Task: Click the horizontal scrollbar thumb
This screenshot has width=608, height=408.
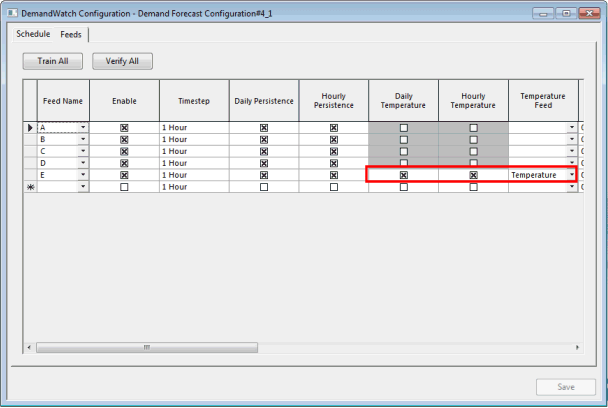Action: [147, 347]
